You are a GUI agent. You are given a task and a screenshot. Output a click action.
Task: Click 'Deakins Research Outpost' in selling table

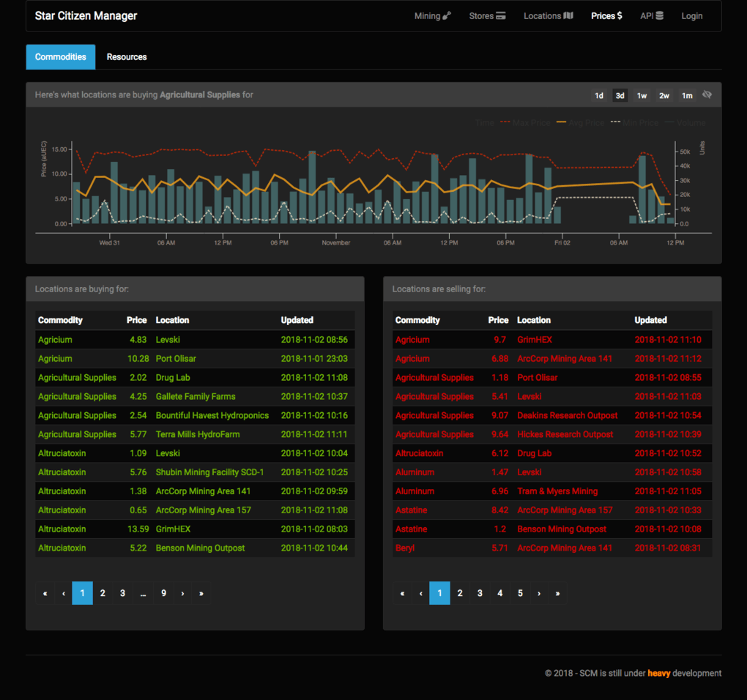[x=568, y=415]
